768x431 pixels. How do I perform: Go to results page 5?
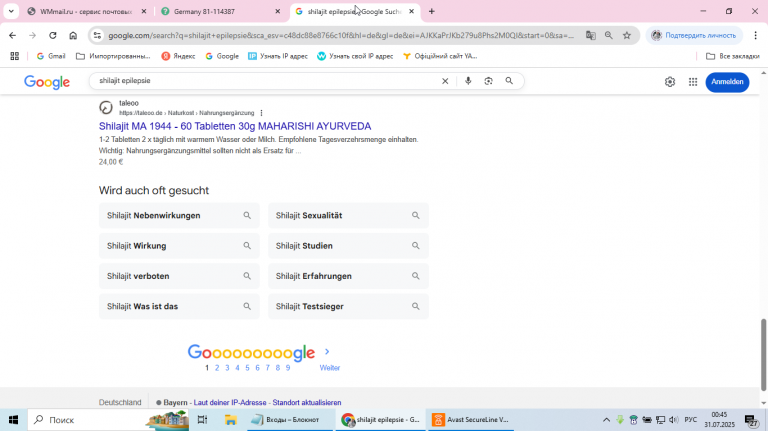click(x=247, y=368)
